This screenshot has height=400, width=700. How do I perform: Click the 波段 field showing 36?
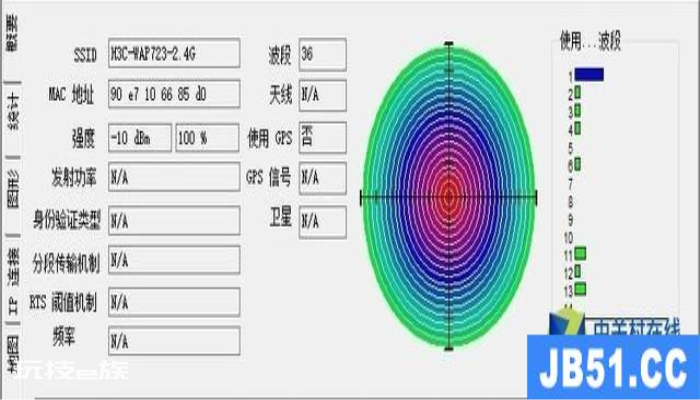323,54
